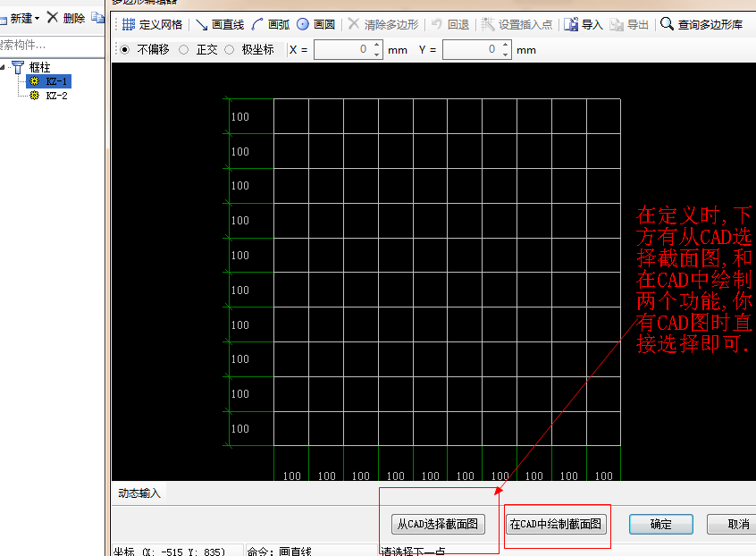Screen dimensions: 756x556
Task: Collapse the 框柱 tree node
Action: pyautogui.click(x=3, y=67)
